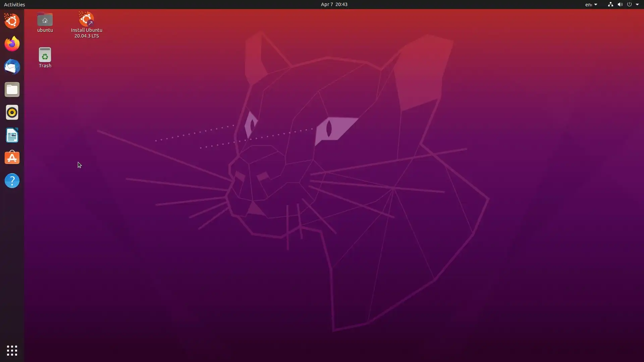Viewport: 644px width, 362px height.
Task: Launch Rhythmbox music player
Action: [12, 112]
